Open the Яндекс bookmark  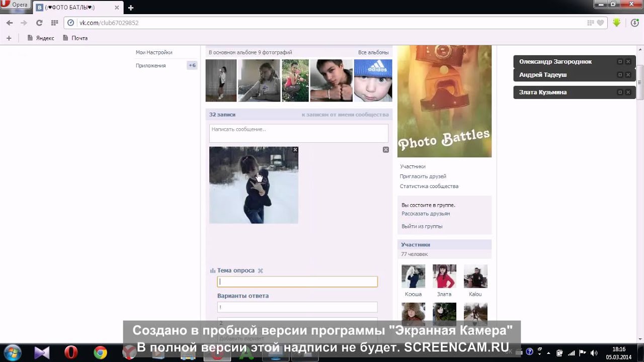(x=41, y=38)
